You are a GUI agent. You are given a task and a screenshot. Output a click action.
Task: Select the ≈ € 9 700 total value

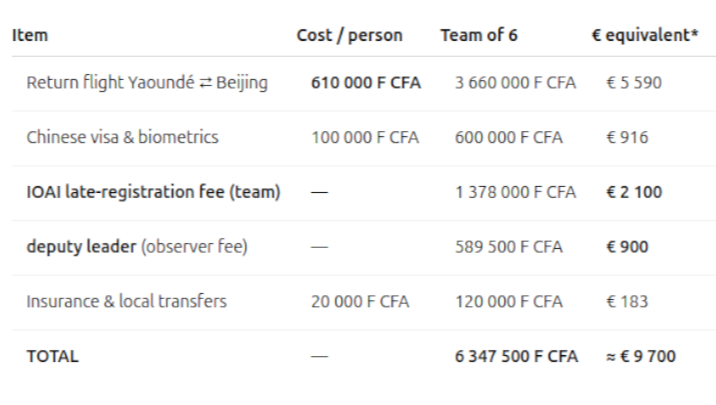click(x=641, y=357)
